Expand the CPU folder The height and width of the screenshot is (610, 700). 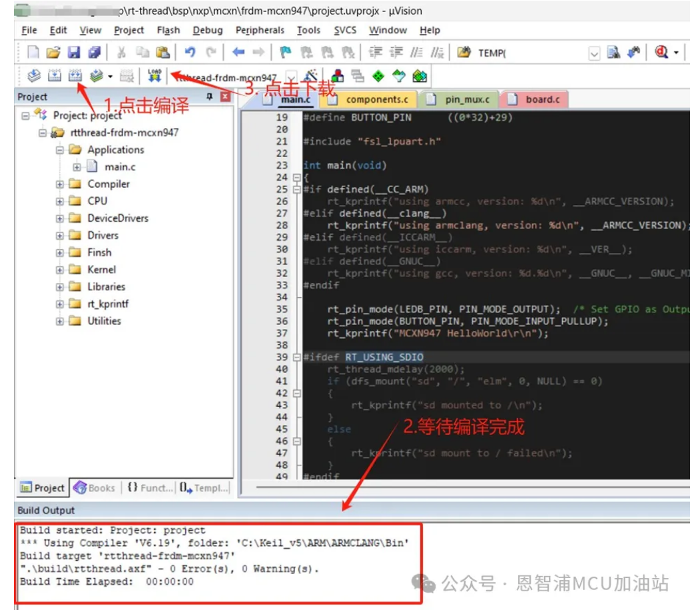coord(60,201)
